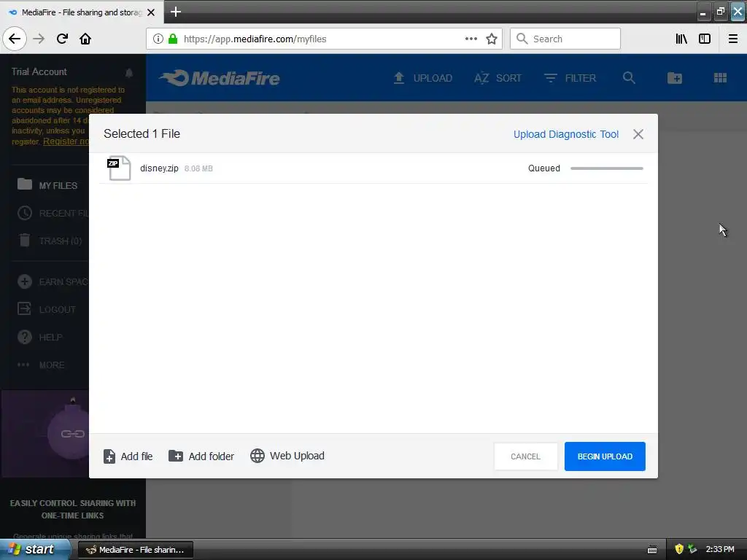
Task: Open Trash (0) in the sidebar
Action: pyautogui.click(x=50, y=241)
